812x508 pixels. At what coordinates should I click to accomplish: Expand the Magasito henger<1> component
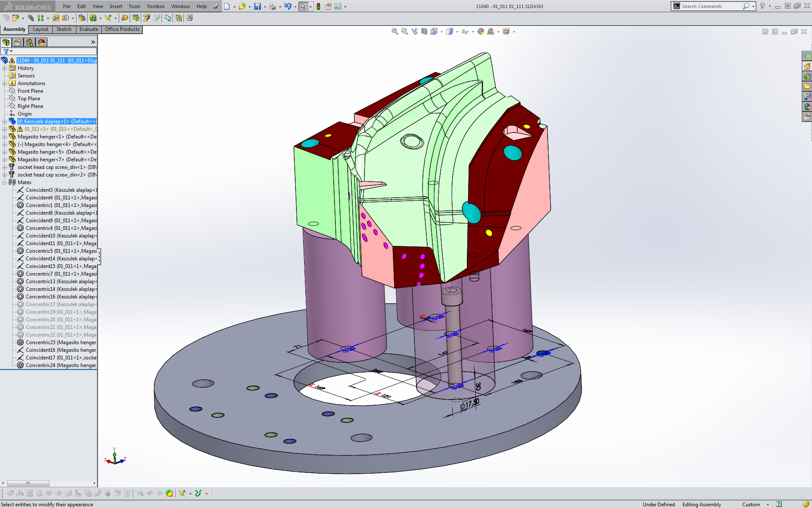tap(5, 137)
